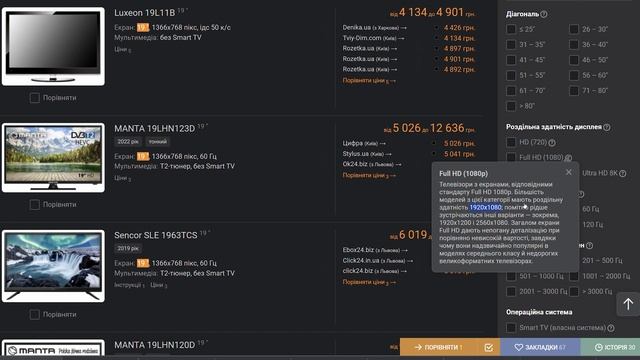Enable the 46 – 50" diagonal filter
This screenshot has width=640, height=360.
574,60
